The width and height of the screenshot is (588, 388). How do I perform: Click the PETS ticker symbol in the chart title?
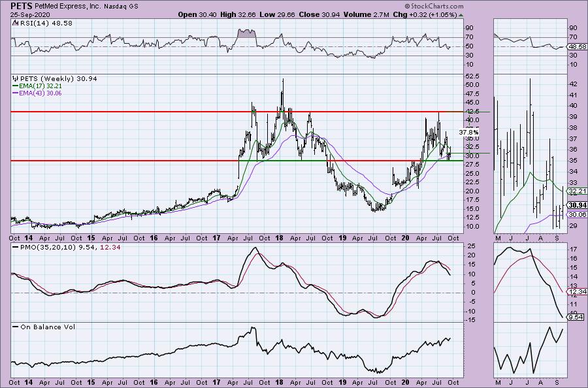[22, 6]
